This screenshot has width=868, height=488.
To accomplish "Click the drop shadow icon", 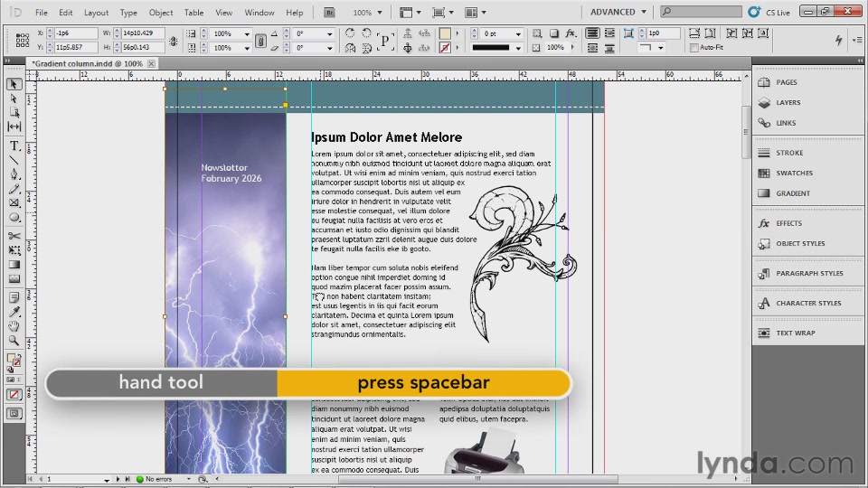I will point(554,33).
